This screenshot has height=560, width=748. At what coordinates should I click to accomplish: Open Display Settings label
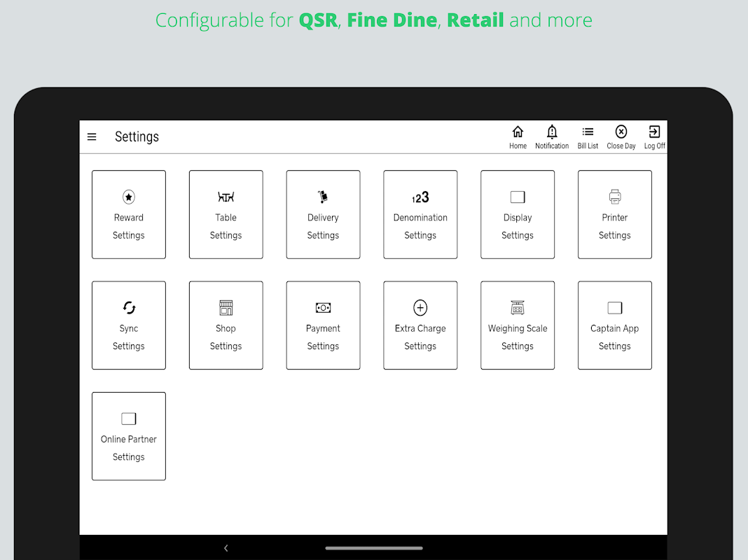518,226
